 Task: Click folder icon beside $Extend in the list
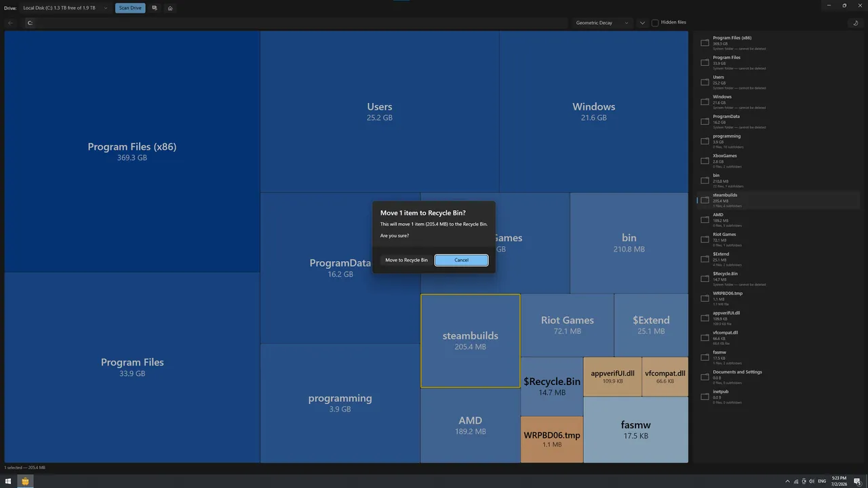pyautogui.click(x=705, y=259)
